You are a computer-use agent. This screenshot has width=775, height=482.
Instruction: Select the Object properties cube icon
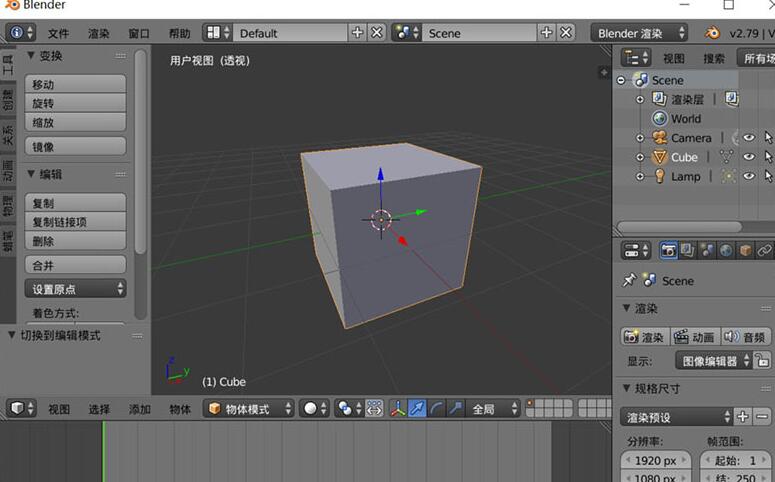[745, 250]
